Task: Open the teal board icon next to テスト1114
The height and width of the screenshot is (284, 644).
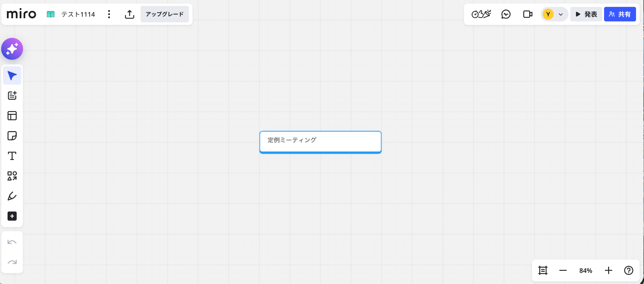Action: click(51, 14)
